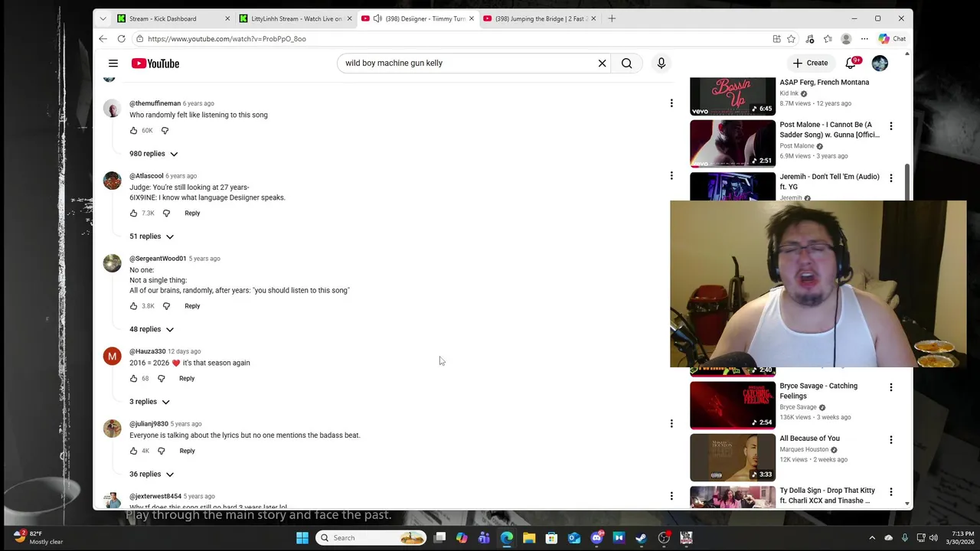Image resolution: width=980 pixels, height=551 pixels.
Task: Open the Post Malone Sadder Song video thumbnail
Action: (733, 143)
